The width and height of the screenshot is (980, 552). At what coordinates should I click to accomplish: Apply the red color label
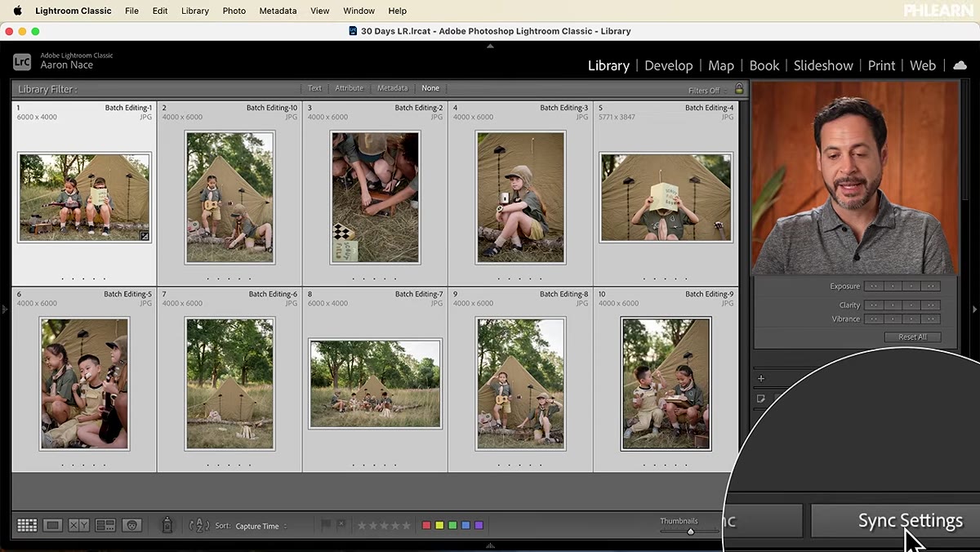(x=425, y=525)
